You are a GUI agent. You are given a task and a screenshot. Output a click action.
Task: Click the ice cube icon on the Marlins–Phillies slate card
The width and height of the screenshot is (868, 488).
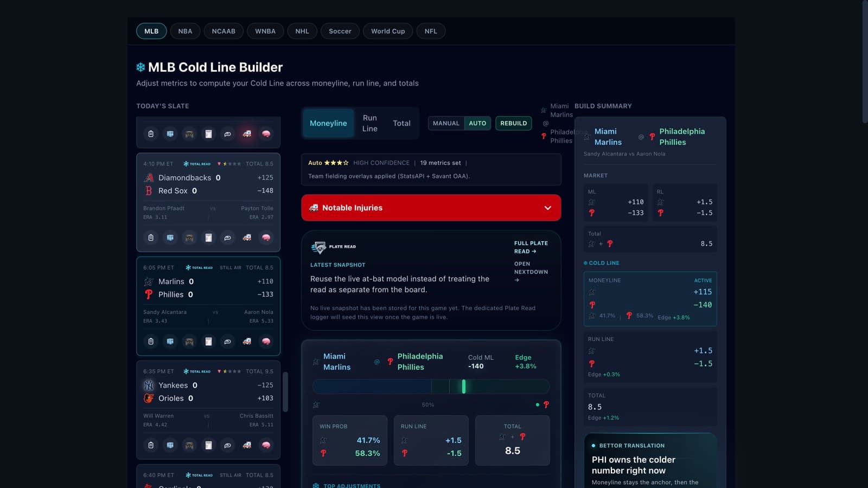click(170, 342)
